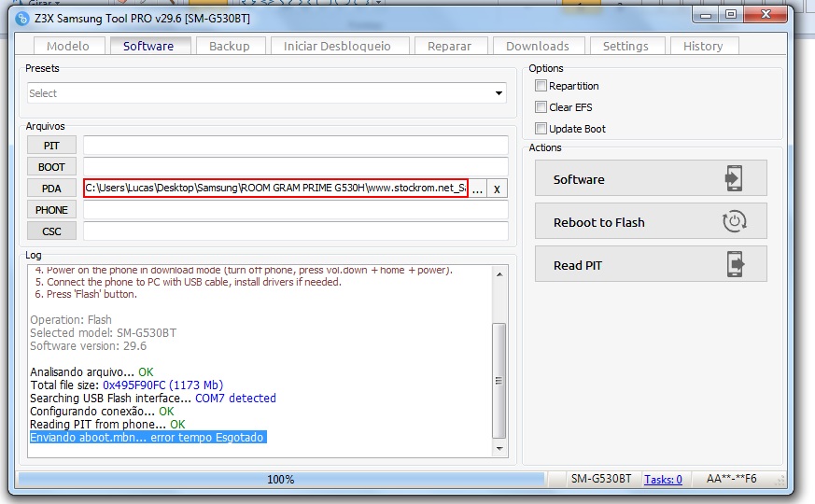Click the PDA file button
Viewport: 815px width, 504px height.
[x=51, y=189]
